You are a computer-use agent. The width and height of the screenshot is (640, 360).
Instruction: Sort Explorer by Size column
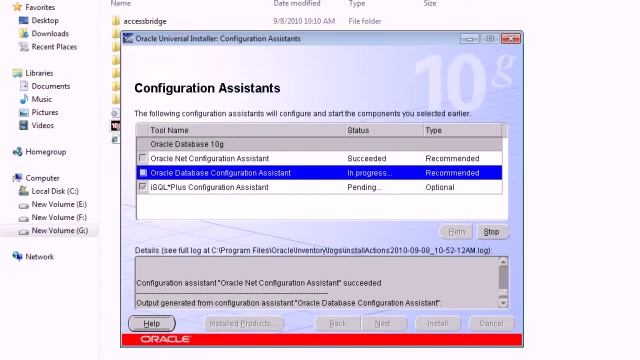(430, 4)
